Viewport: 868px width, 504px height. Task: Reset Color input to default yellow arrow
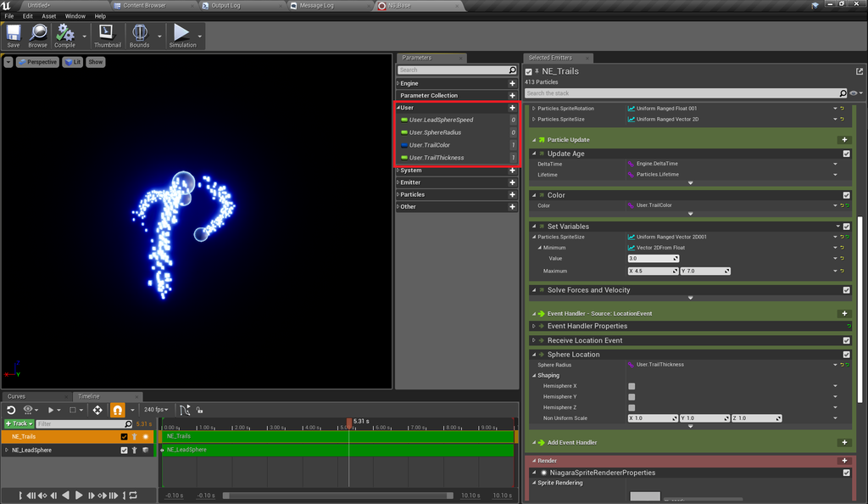[843, 205]
